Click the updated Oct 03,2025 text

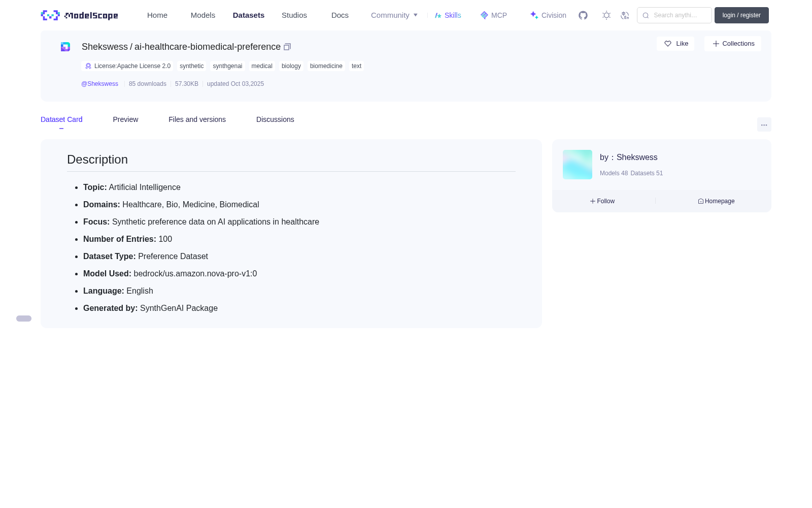(235, 84)
